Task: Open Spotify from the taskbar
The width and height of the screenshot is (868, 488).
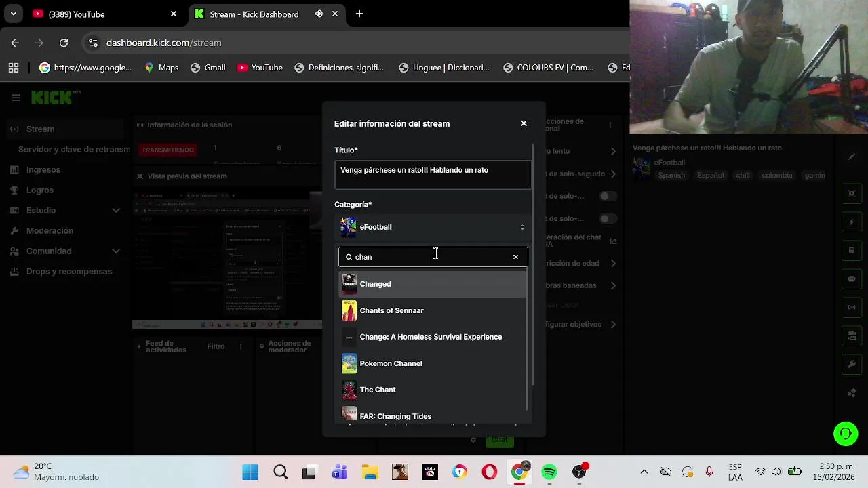Action: pos(549,472)
